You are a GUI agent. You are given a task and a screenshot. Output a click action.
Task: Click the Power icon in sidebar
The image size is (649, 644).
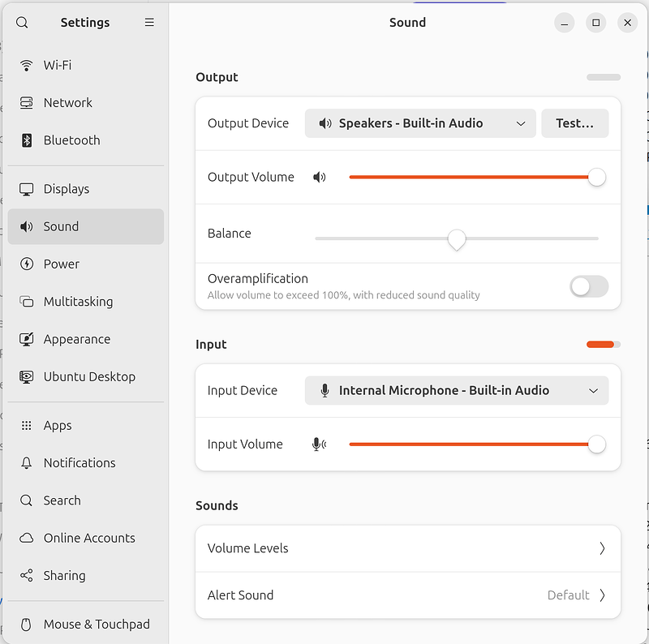point(27,264)
